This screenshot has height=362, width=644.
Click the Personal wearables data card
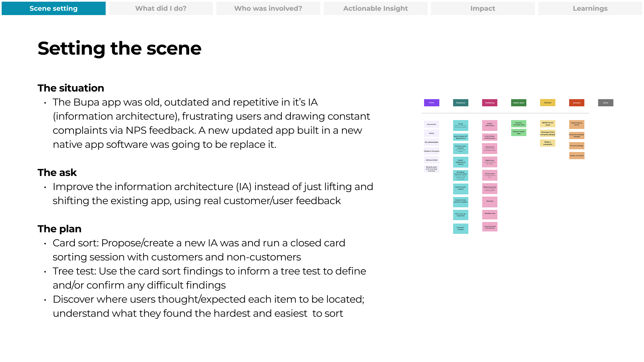point(519,124)
